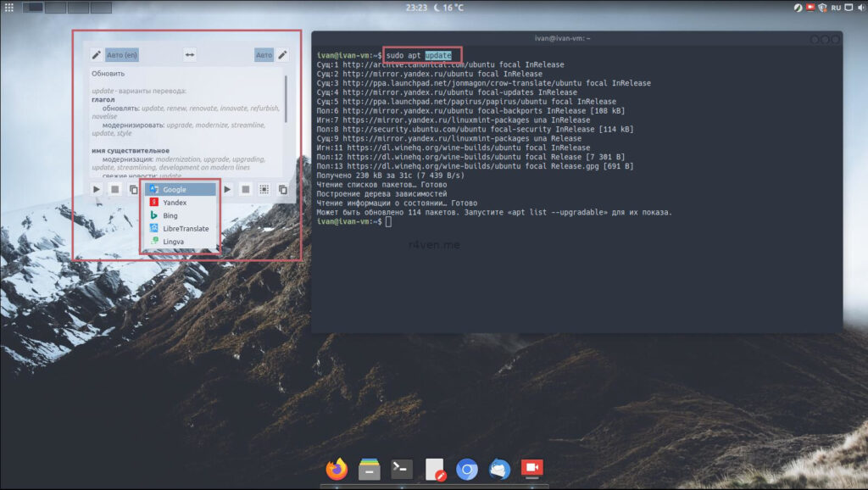Select LibreTranslate from the engine list
The height and width of the screenshot is (490, 868).
click(185, 229)
